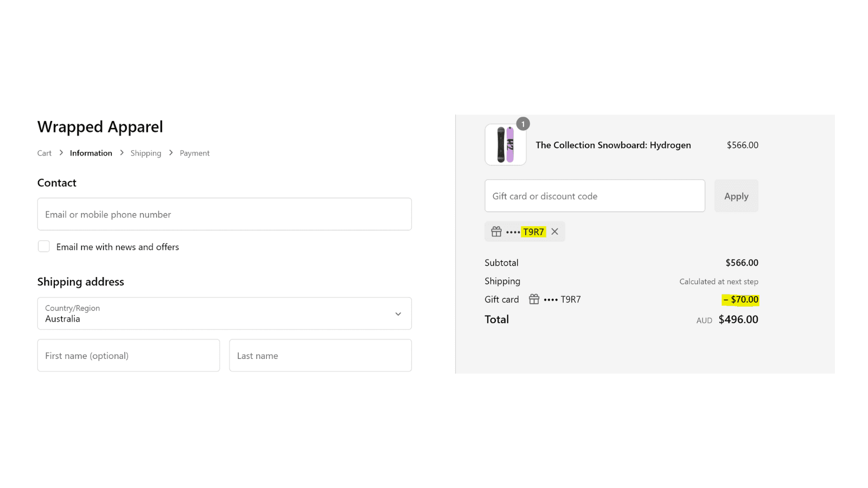Click The Collection Snowboard: Hydrogen thumbnail

pos(505,144)
